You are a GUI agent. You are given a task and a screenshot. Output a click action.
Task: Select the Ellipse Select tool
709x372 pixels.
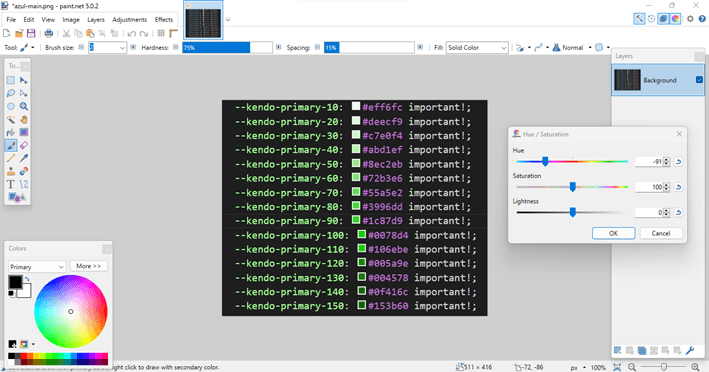(x=11, y=107)
